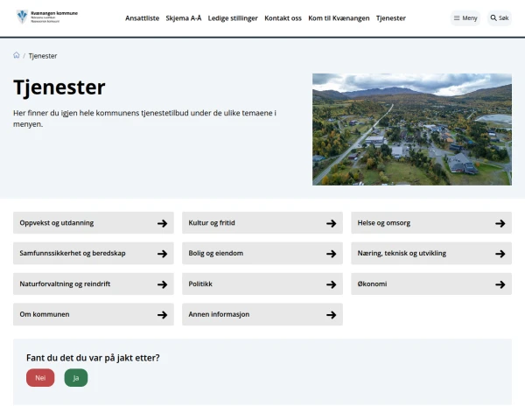Click the arrow on the Politikk card
This screenshot has height=420, width=525.
click(331, 284)
